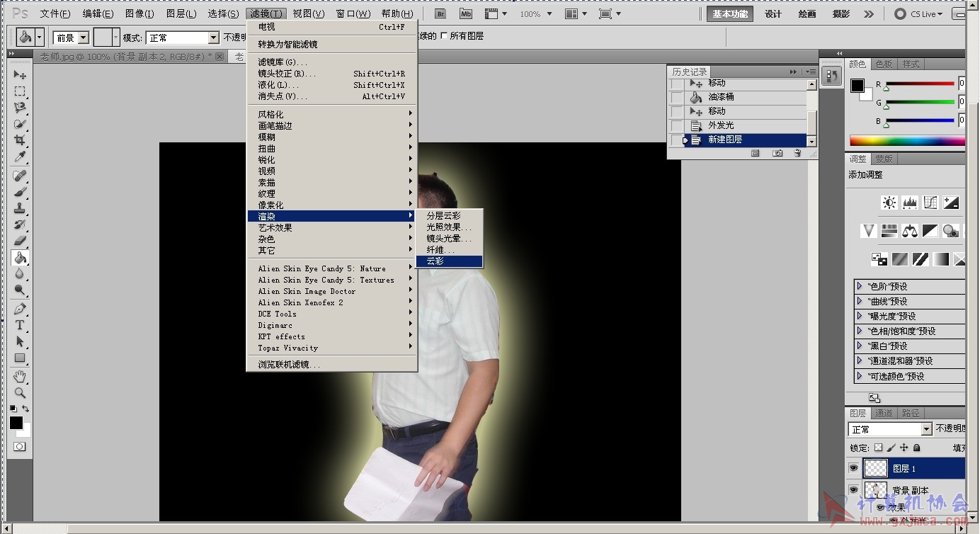Switch to the 通道 tab

pos(884,413)
